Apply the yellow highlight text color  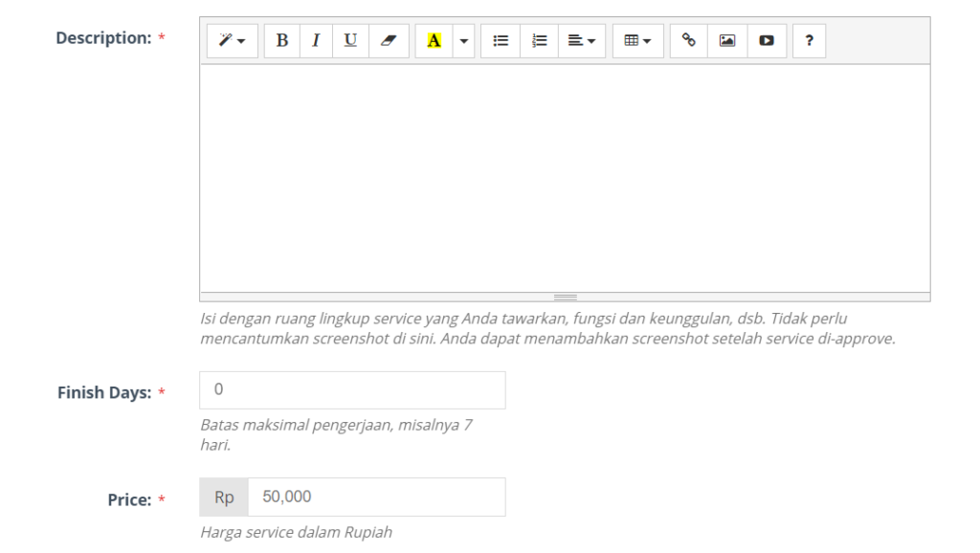coord(434,40)
